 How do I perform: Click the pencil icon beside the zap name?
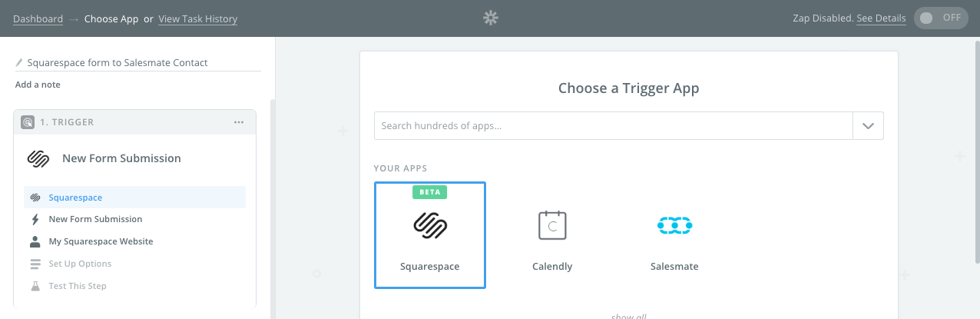click(20, 63)
